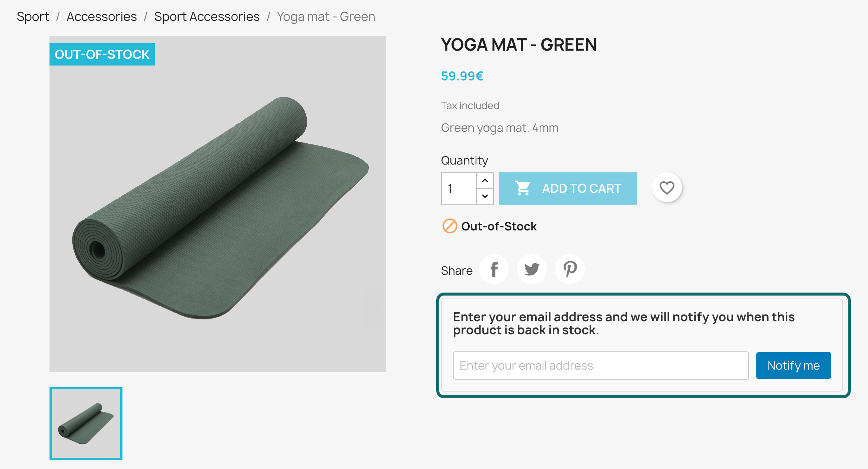Go to Sport Accessories category

[x=207, y=16]
